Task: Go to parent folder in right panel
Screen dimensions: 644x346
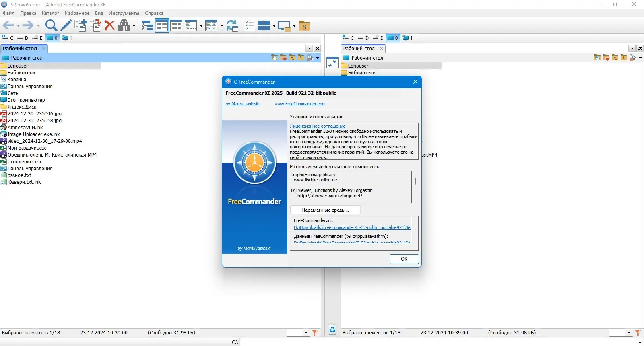Action: 615,58
